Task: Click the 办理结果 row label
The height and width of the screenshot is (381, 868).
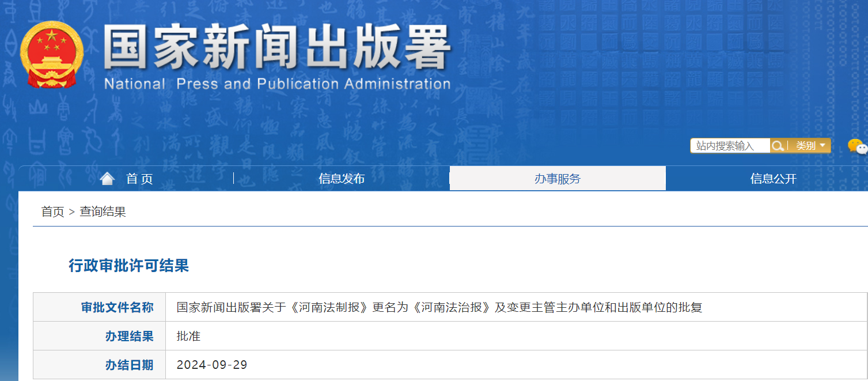Action: [129, 336]
